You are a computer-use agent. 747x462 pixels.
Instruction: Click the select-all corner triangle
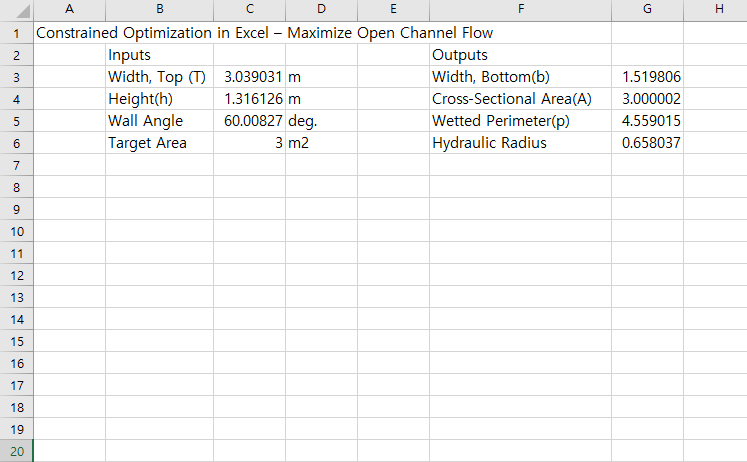[22, 11]
